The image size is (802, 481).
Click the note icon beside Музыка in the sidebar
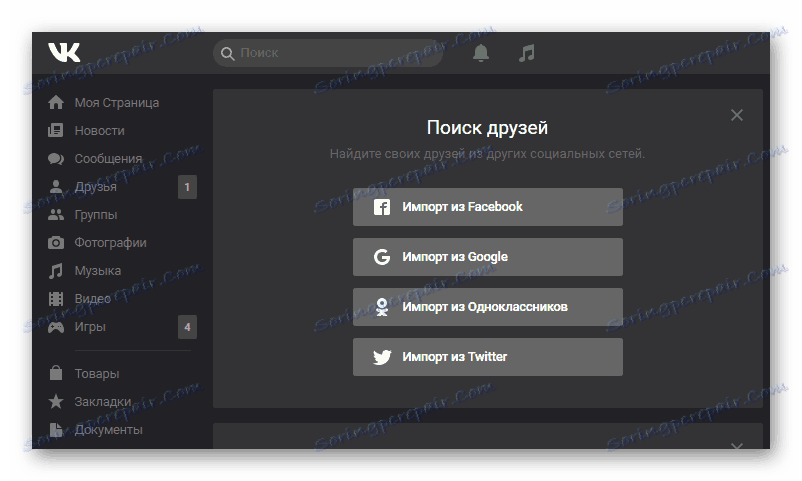(56, 271)
